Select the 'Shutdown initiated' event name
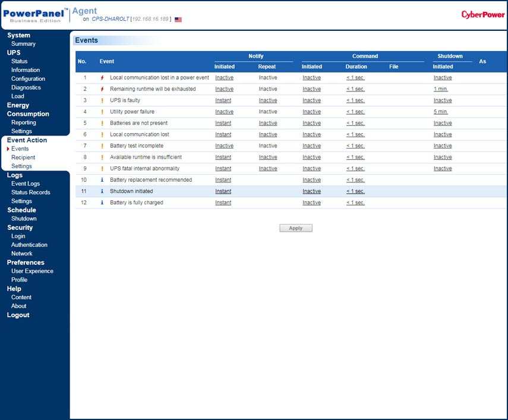 tap(131, 191)
